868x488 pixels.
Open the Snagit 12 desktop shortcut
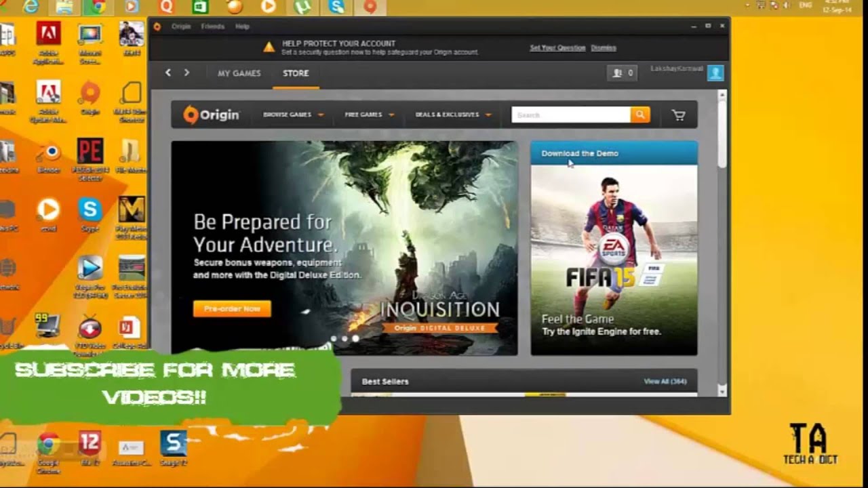(173, 449)
